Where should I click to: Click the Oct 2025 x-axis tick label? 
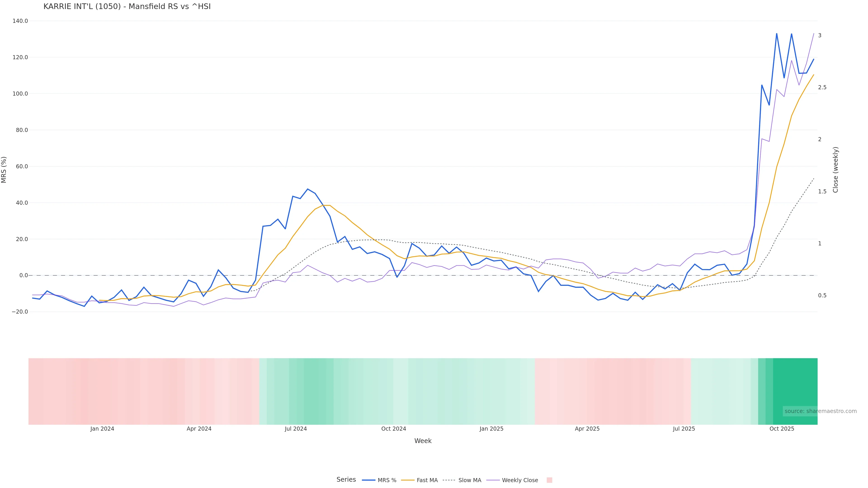click(782, 429)
